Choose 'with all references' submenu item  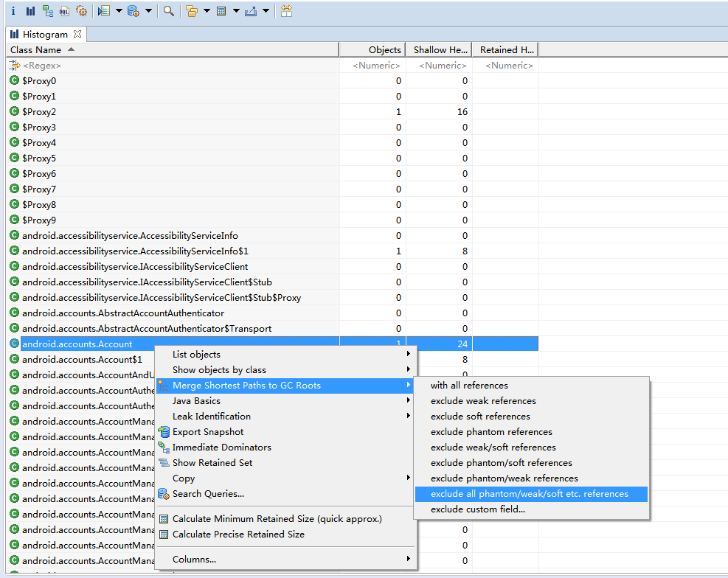[x=469, y=386]
